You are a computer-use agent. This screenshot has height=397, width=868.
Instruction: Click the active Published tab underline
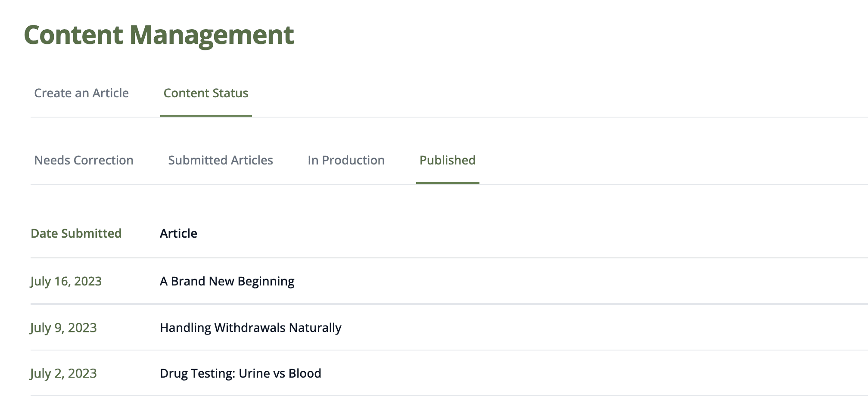(x=448, y=184)
